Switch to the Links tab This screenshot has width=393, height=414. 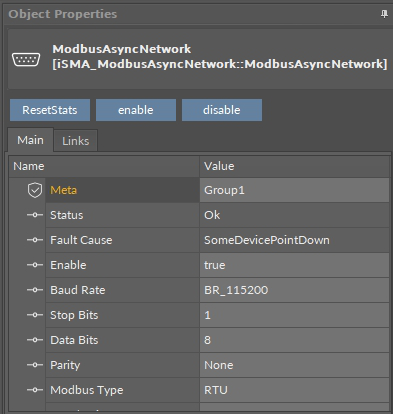click(76, 141)
